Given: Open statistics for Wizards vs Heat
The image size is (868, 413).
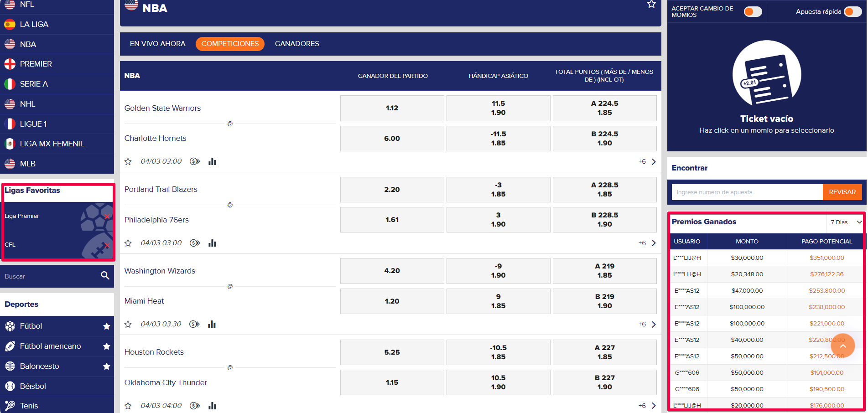Looking at the screenshot, I should [212, 324].
